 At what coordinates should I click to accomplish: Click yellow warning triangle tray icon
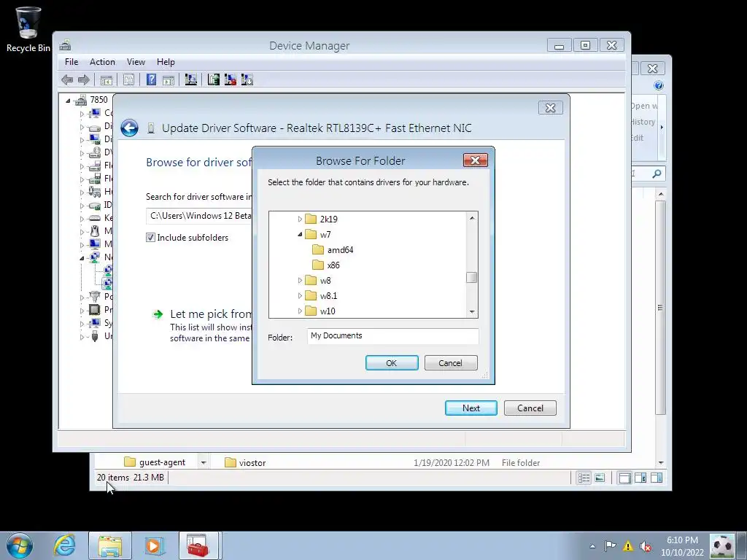pos(628,545)
